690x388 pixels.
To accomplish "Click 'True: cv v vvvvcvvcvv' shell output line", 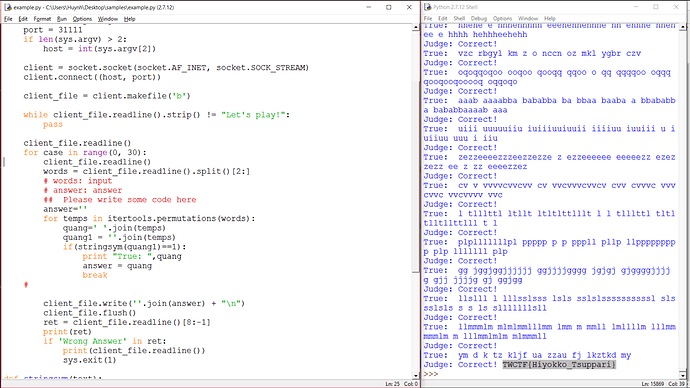I will coord(549,185).
